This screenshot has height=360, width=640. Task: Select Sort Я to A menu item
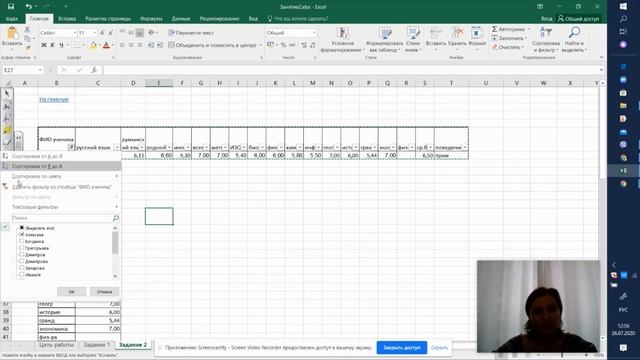click(61, 166)
